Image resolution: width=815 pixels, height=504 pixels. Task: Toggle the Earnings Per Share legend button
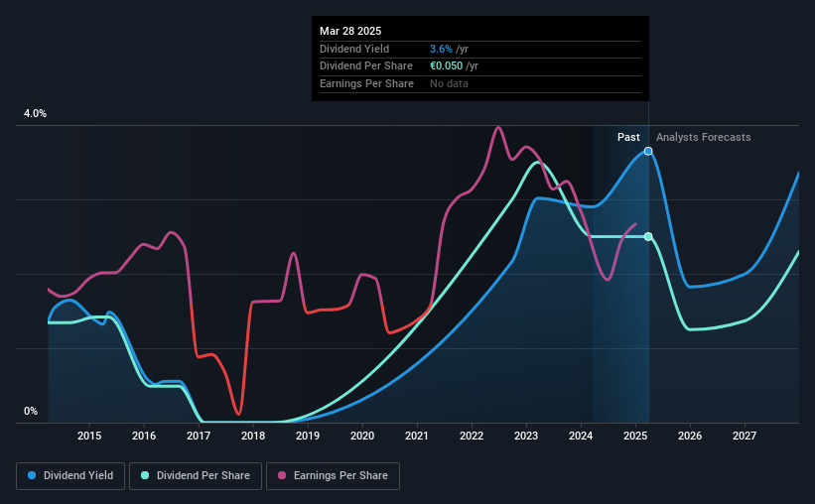pyautogui.click(x=333, y=476)
